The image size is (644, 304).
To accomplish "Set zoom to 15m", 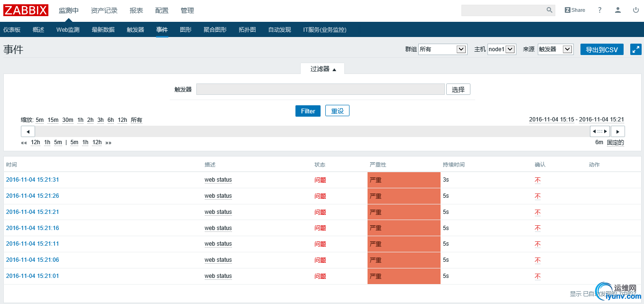I will point(53,120).
